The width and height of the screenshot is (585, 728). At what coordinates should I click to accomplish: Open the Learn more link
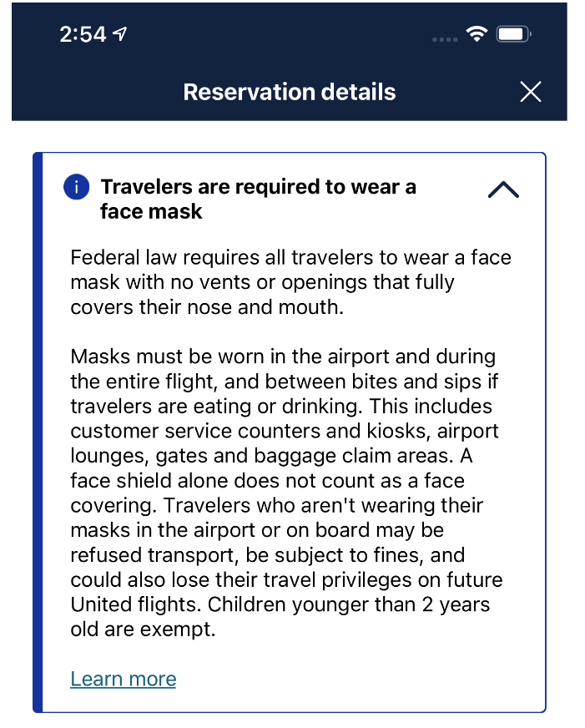(x=124, y=679)
